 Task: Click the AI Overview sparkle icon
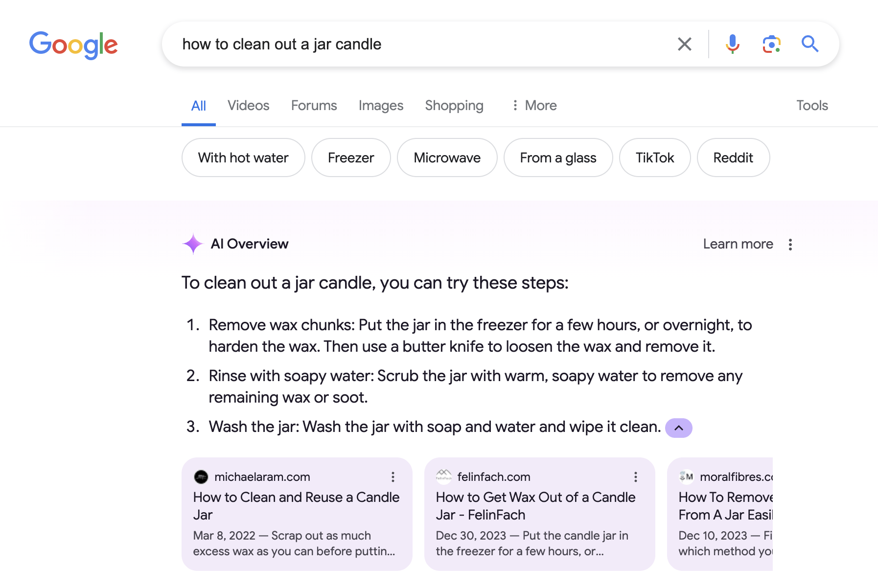193,244
